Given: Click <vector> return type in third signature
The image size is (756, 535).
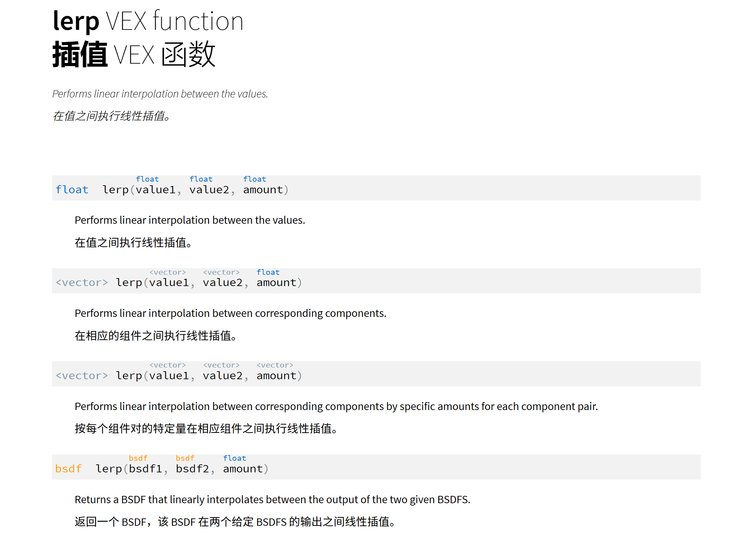Looking at the screenshot, I should click(82, 376).
